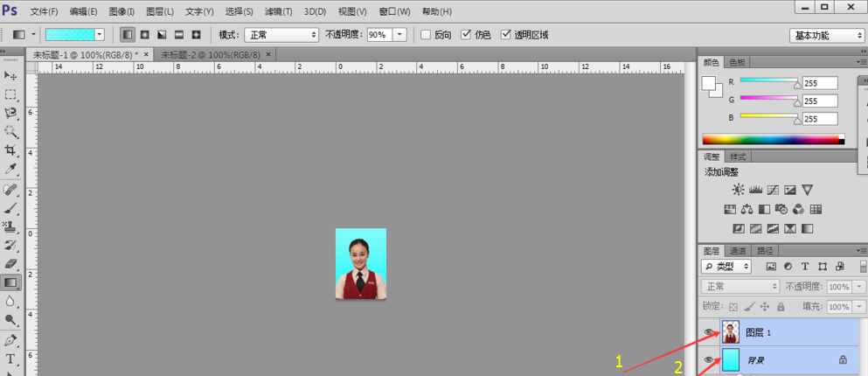
Task: Toggle the 仿色 (Dither) checkbox
Action: [466, 35]
